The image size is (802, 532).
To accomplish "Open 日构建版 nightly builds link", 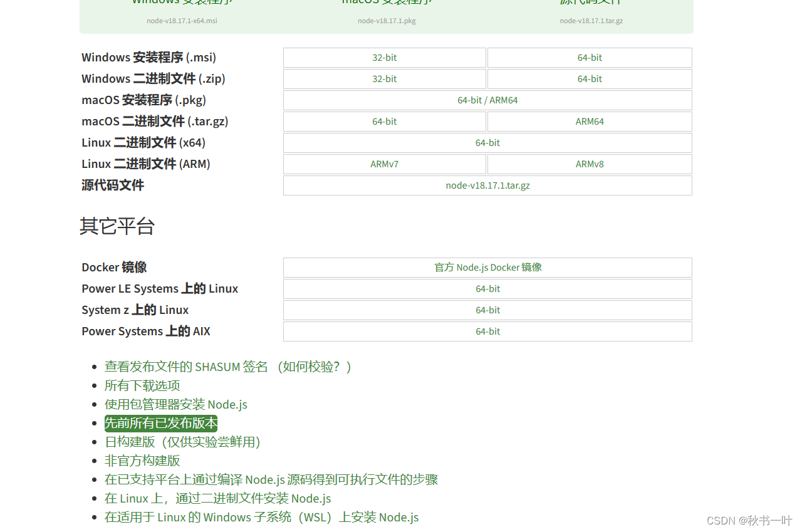I will 182,442.
